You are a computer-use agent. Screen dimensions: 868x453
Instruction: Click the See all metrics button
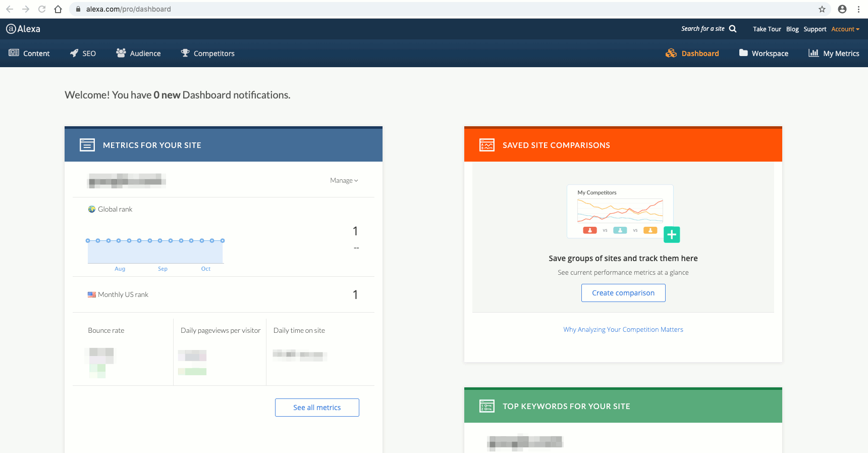[317, 408]
